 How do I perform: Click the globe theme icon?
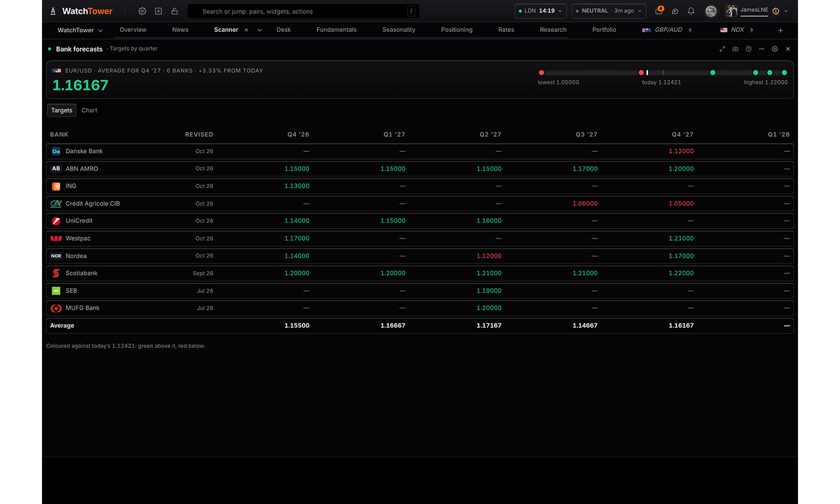(711, 11)
